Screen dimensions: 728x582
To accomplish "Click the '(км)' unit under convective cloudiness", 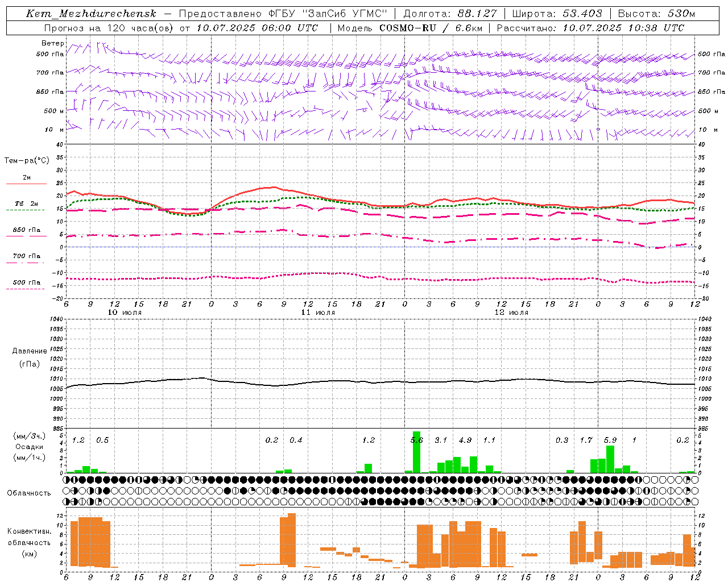I will click(x=30, y=553).
